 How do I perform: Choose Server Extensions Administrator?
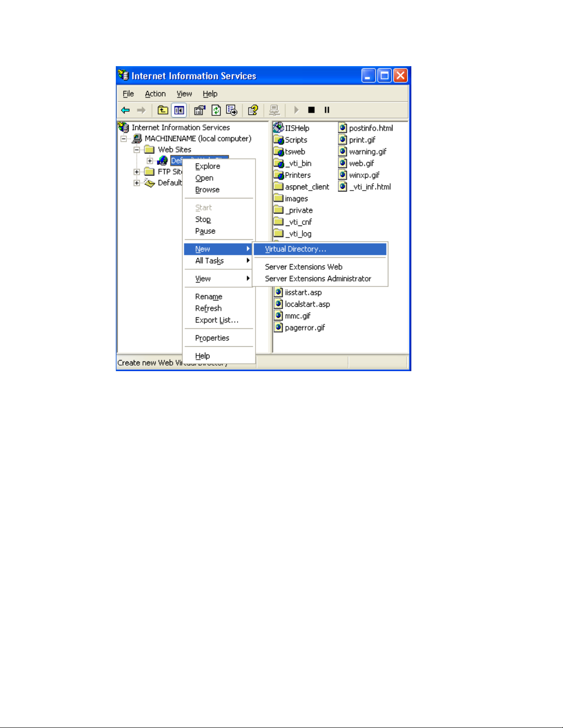[320, 279]
